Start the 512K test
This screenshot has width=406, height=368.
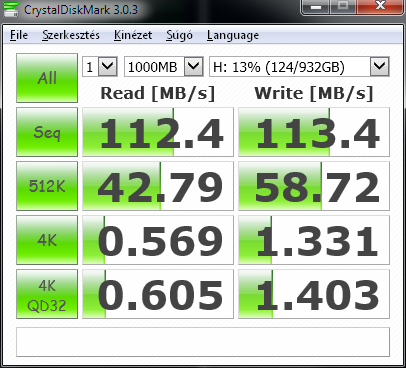pyautogui.click(x=47, y=186)
